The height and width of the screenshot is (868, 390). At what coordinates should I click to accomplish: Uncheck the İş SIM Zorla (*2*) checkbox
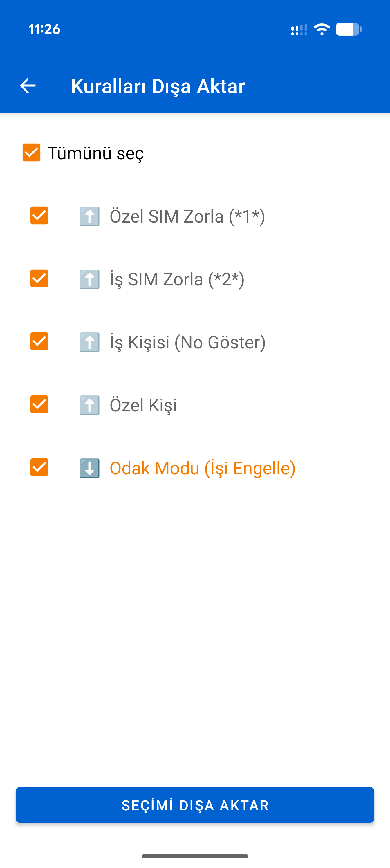coord(39,278)
